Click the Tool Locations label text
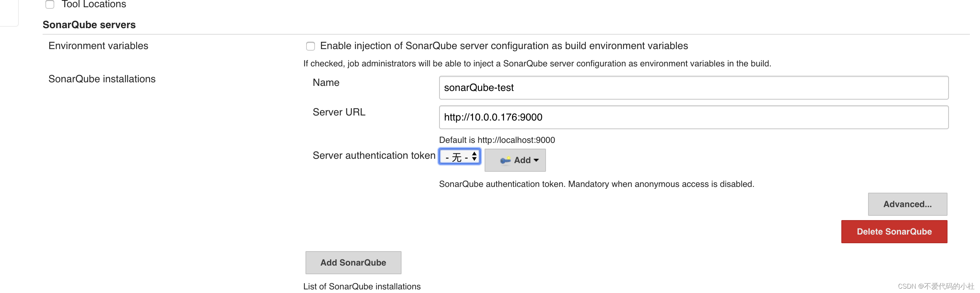 [x=94, y=4]
